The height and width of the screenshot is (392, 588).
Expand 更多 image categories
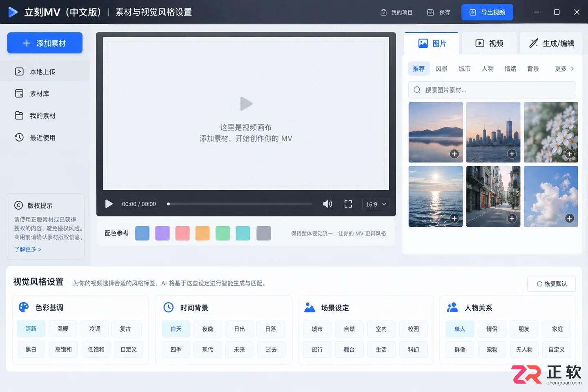click(x=564, y=69)
